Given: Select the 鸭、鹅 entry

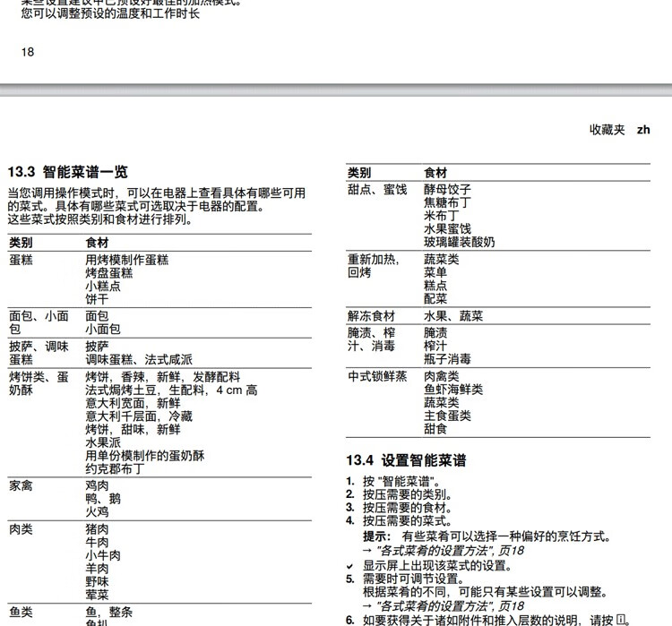Looking at the screenshot, I should 103,499.
